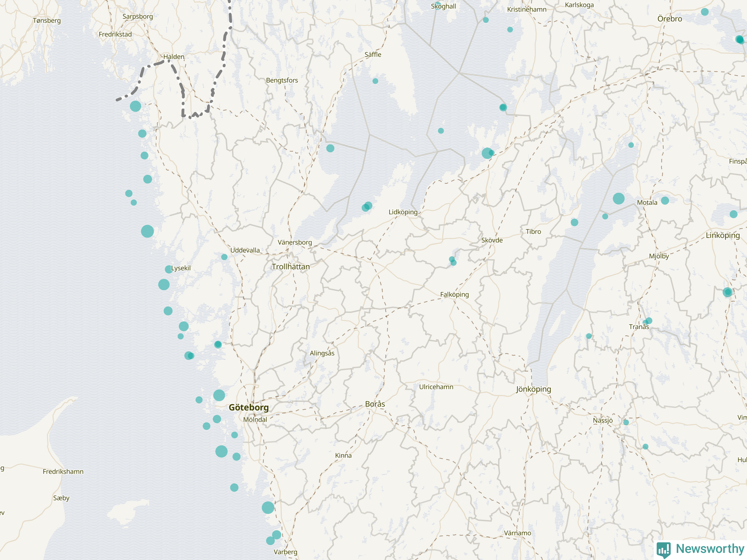Click the Sæby town label
Viewport: 747px width, 560px height.
[61, 498]
